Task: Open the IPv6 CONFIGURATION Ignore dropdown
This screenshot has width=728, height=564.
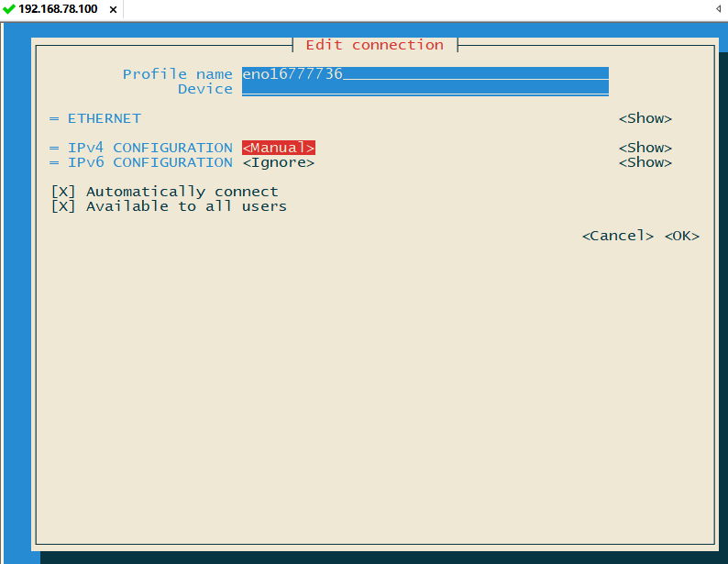Action: [279, 162]
